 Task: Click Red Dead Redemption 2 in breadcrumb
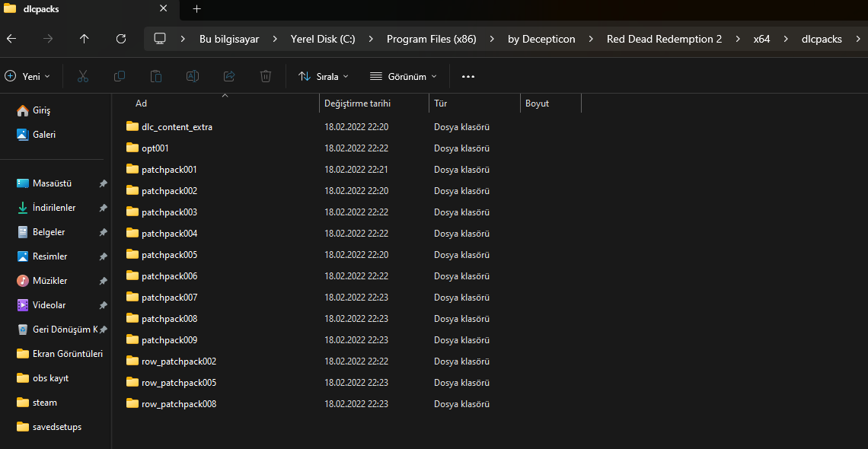tap(664, 39)
